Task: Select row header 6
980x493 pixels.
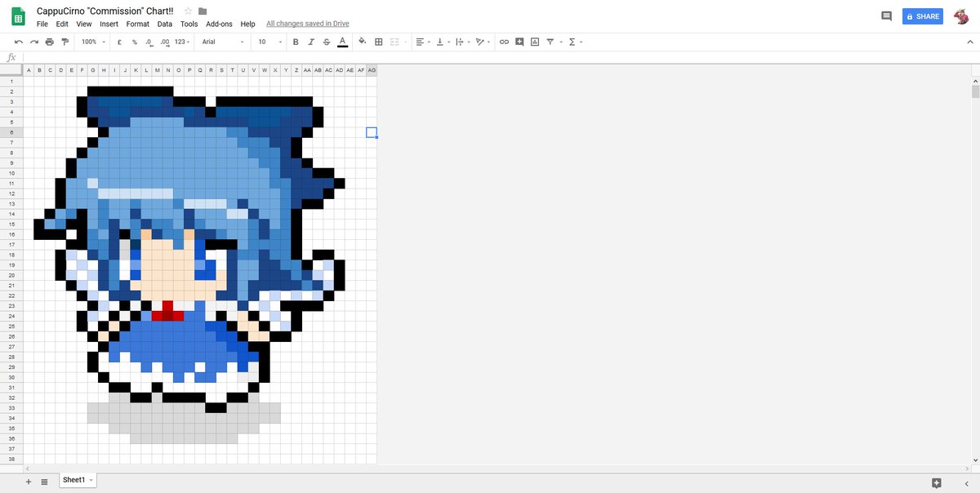Action: click(x=11, y=132)
